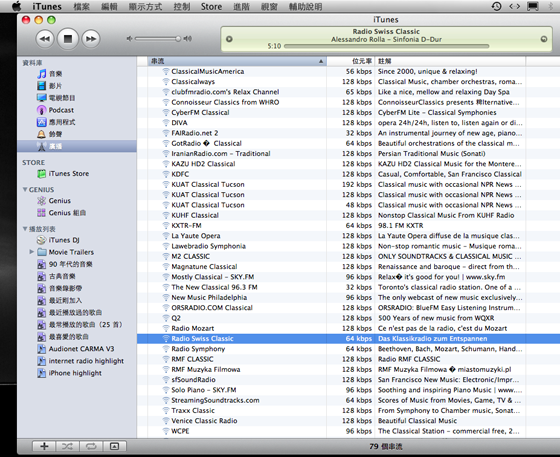This screenshot has height=457, width=560.
Task: Select the Venice Classic Radio stream
Action: click(x=348, y=421)
